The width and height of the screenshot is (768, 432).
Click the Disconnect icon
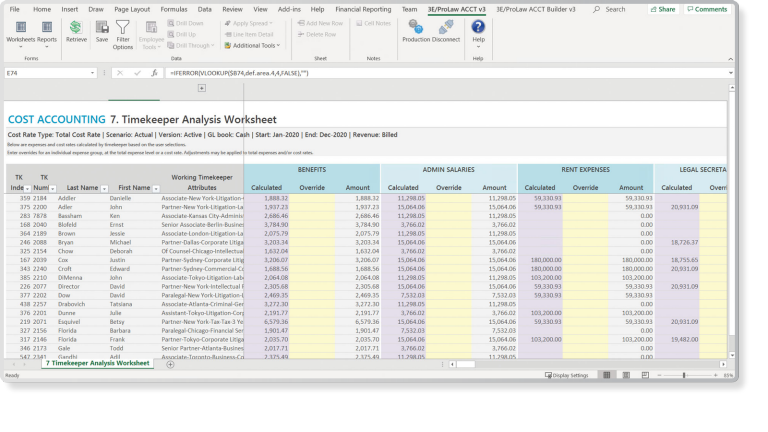(445, 28)
